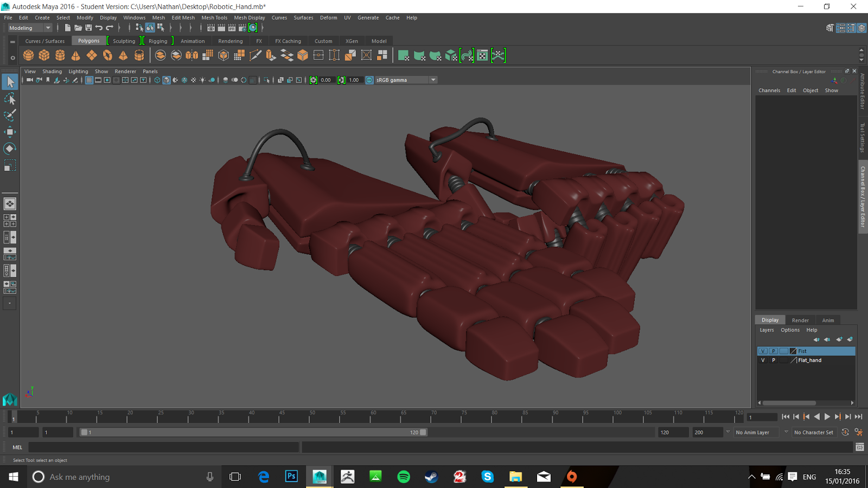Toggle display type of the Fist layer
Viewport: 868px width, 488px height.
click(x=784, y=351)
